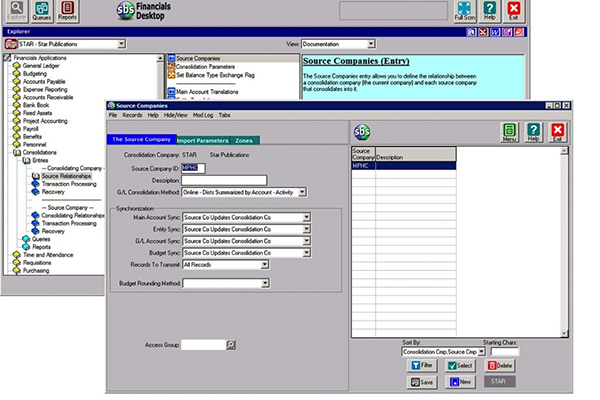Click the Save button

[x=422, y=382]
